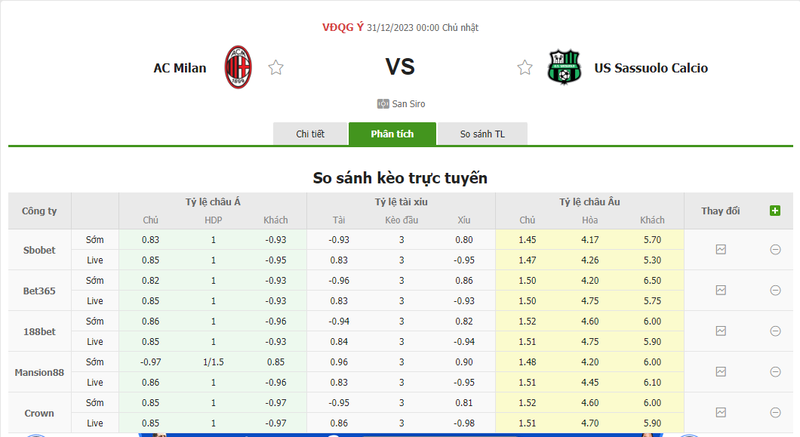Click the AC Milan club logo

238,67
